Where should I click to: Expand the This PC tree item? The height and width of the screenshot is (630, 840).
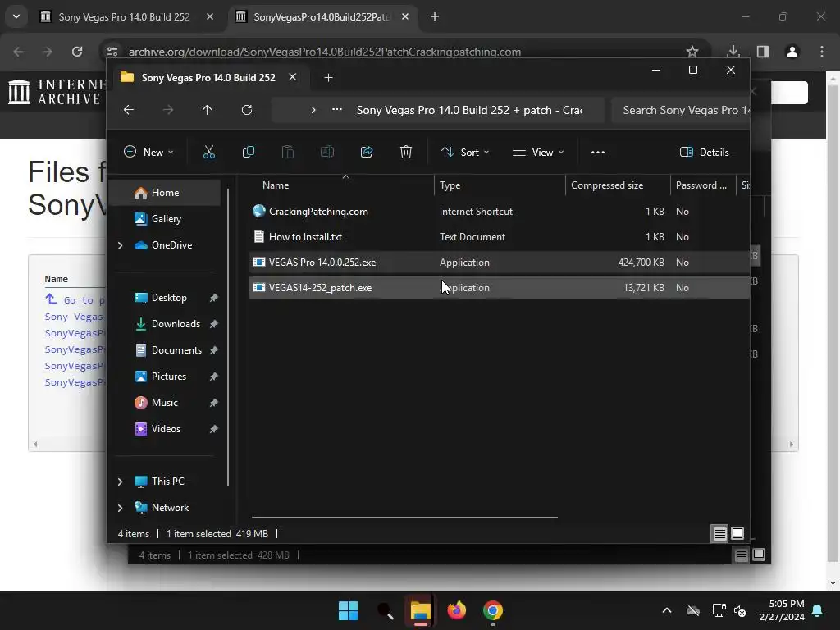120,482
